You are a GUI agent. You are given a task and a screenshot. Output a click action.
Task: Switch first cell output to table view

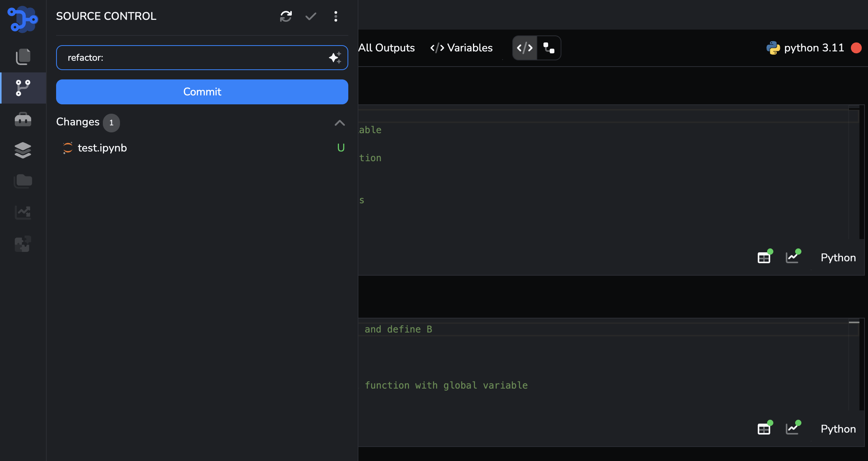(x=764, y=257)
